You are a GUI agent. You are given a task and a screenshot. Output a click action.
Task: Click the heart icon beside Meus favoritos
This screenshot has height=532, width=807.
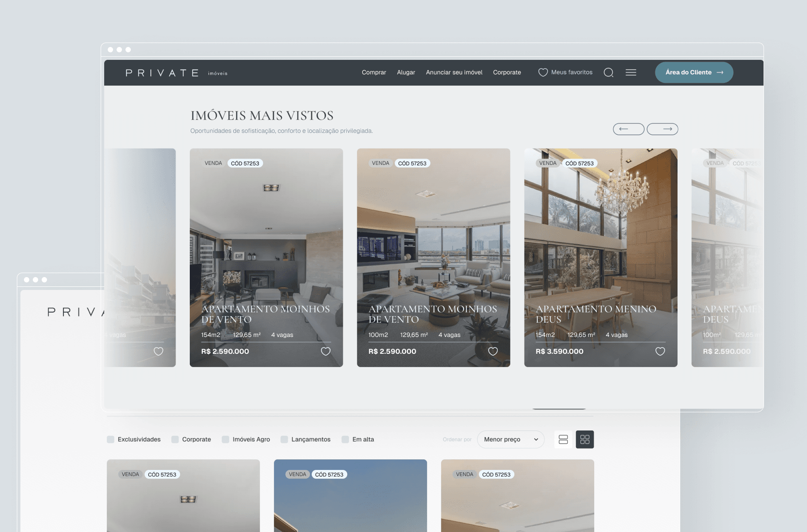543,72
